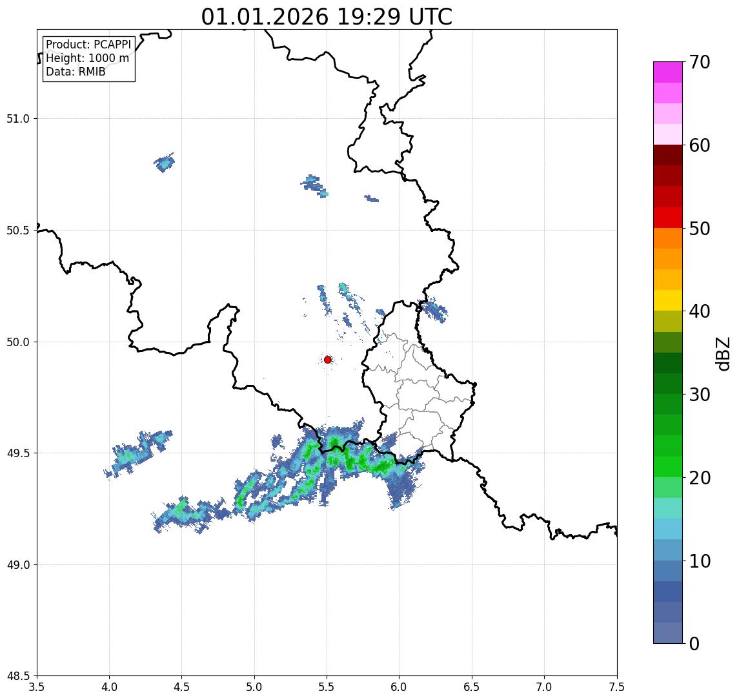Click the longitude axis label 7.5
The height and width of the screenshot is (700, 739).
click(x=618, y=687)
